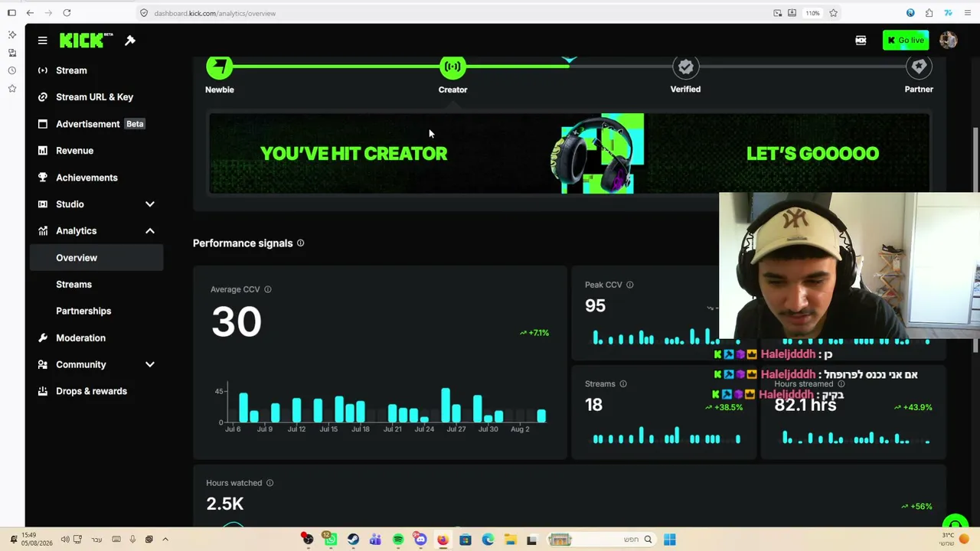Expand the Studio section chevron
Screen dimensions: 980x551
150,204
